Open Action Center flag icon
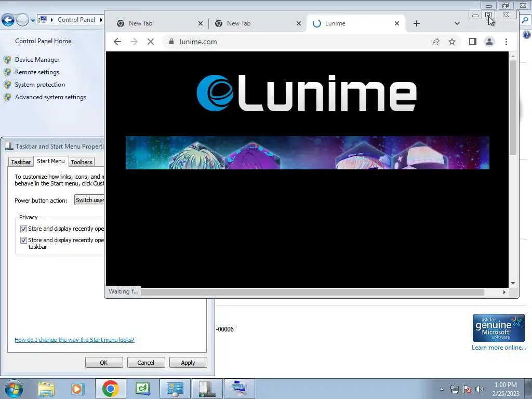 [x=467, y=389]
